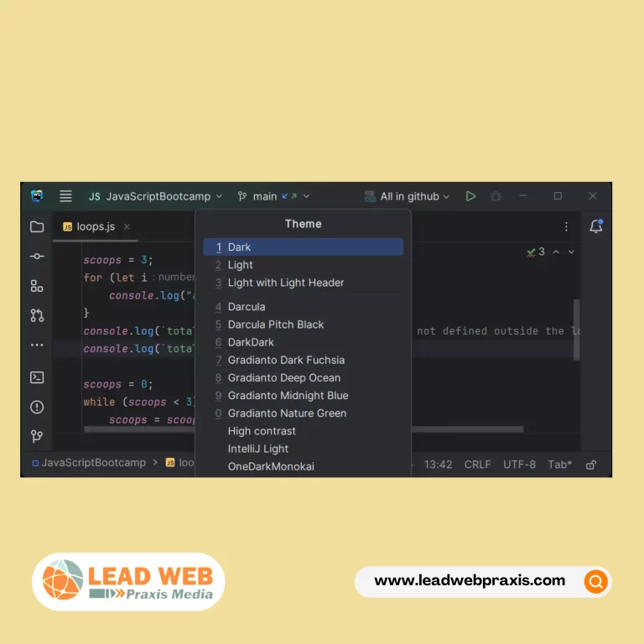The height and width of the screenshot is (644, 644).
Task: Open the Structure tool window
Action: (37, 286)
